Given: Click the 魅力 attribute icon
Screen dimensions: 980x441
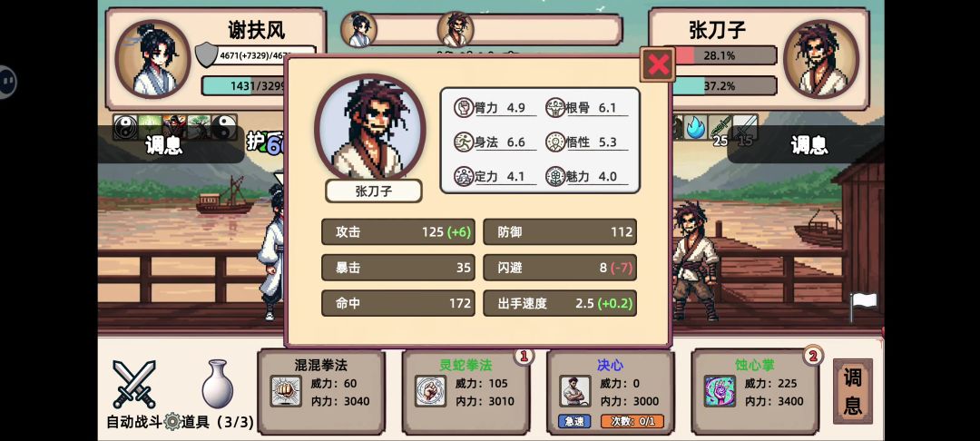Looking at the screenshot, I should [x=555, y=176].
